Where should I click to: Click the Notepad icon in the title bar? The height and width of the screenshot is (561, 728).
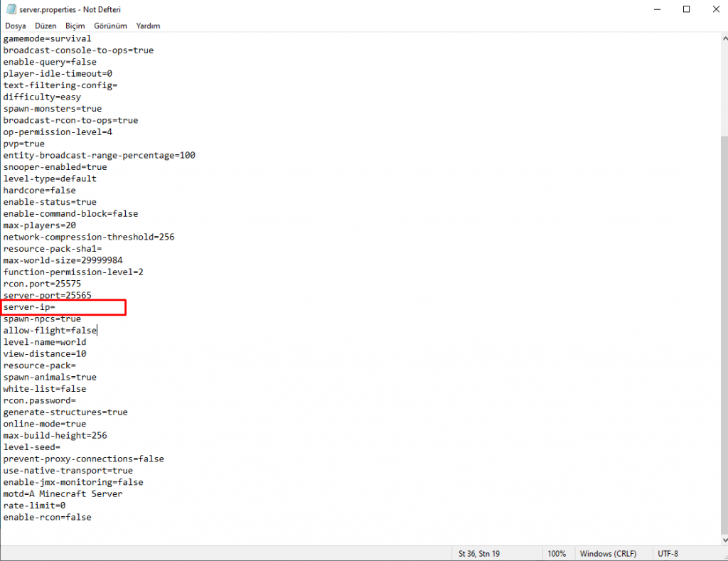tap(11, 9)
